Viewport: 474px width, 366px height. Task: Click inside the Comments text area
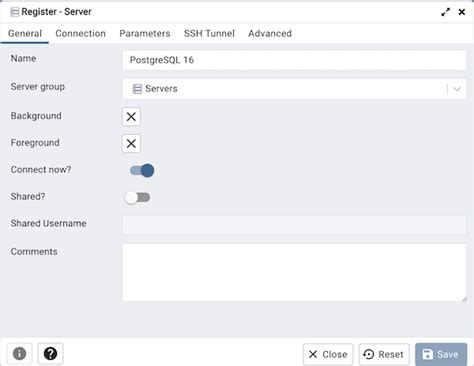click(294, 273)
